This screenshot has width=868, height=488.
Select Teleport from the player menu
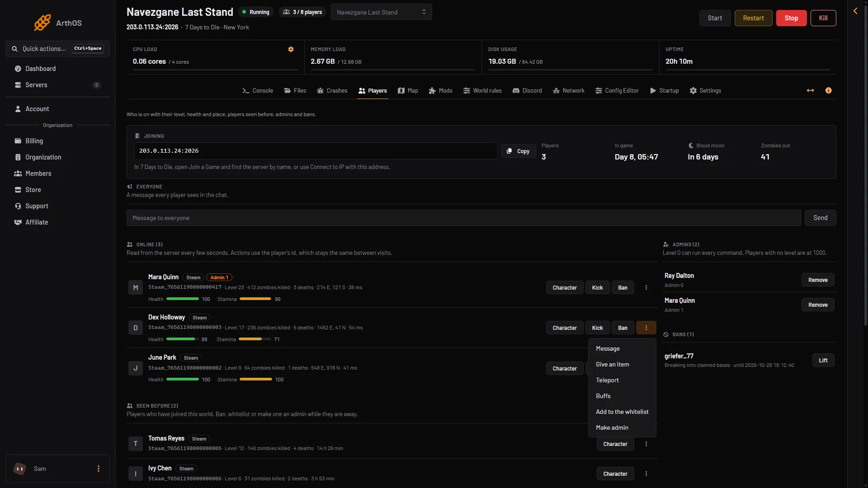pyautogui.click(x=622, y=380)
